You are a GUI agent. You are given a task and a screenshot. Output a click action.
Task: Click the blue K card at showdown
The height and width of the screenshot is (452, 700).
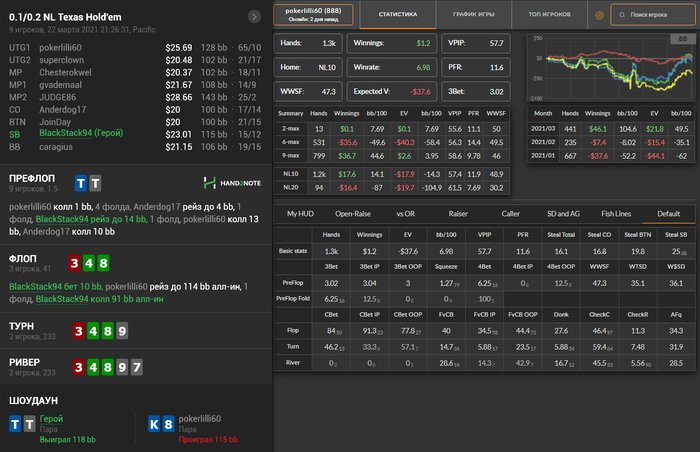pyautogui.click(x=154, y=424)
